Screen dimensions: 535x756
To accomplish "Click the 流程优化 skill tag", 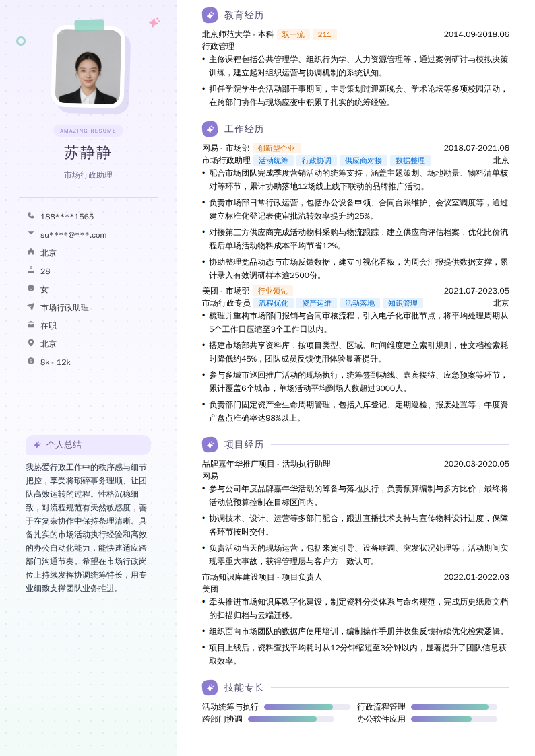I will pyautogui.click(x=273, y=303).
